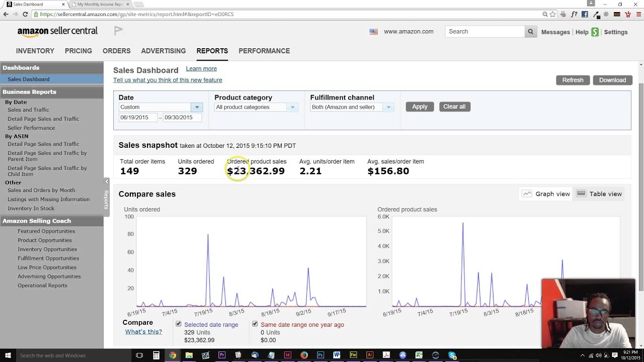Click the US flag marketplace icon
The width and height of the screenshot is (644, 362).
pyautogui.click(x=373, y=32)
